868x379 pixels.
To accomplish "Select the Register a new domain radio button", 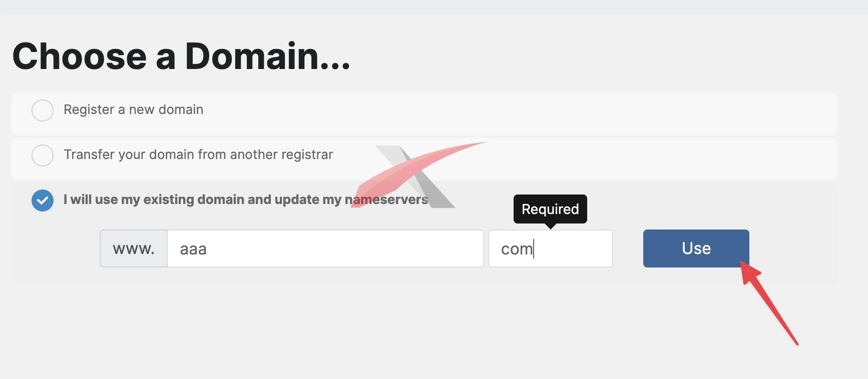I will [x=43, y=110].
